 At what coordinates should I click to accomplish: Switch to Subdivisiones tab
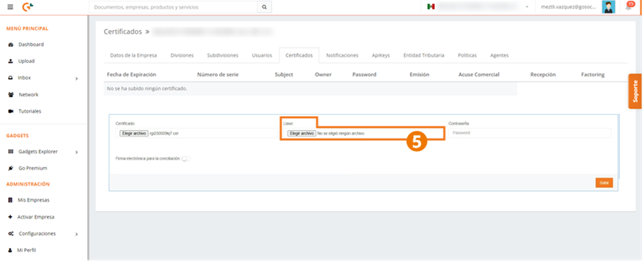pos(223,56)
